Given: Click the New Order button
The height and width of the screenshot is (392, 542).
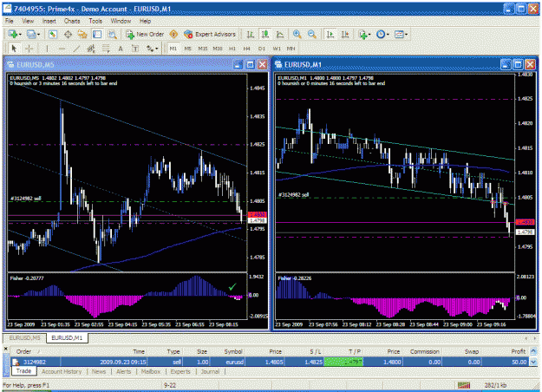Looking at the screenshot, I should pos(145,34).
